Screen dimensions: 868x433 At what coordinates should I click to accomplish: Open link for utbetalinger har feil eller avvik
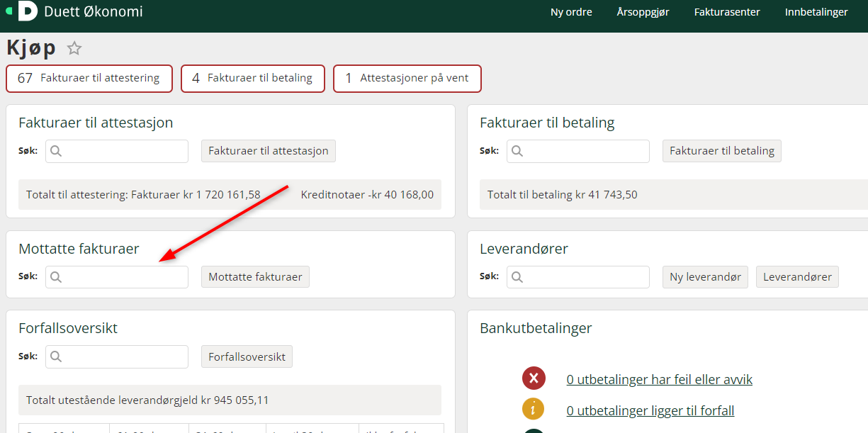[x=660, y=379]
